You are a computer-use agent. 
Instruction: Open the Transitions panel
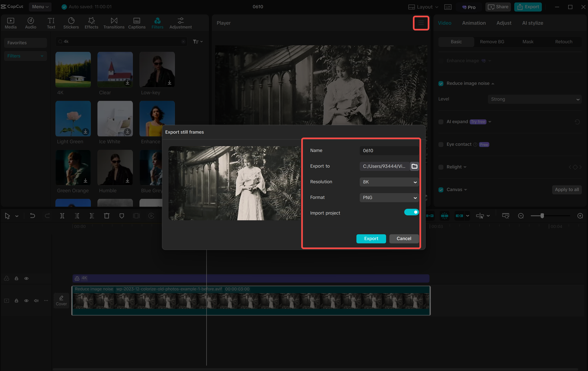click(x=114, y=23)
